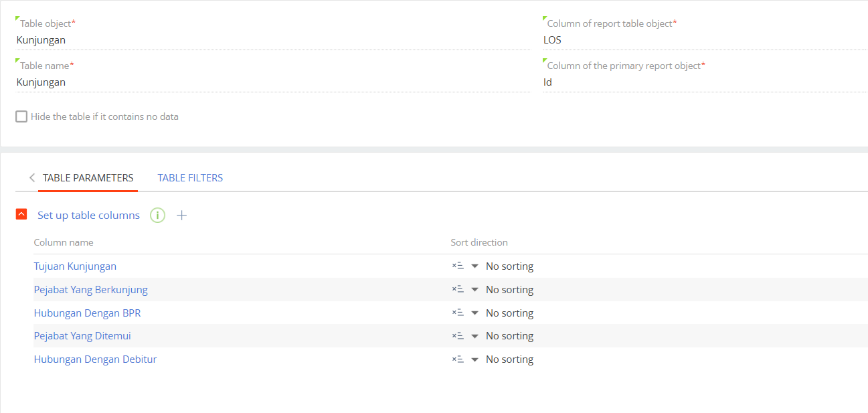Open sort direction dropdown for Hubungan Dengan Debitur
The image size is (868, 413).
(475, 360)
